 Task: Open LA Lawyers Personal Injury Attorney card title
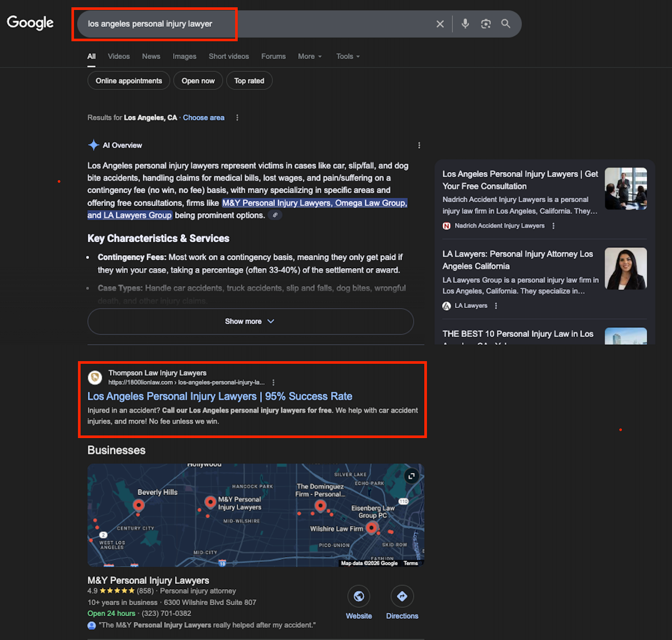(517, 260)
